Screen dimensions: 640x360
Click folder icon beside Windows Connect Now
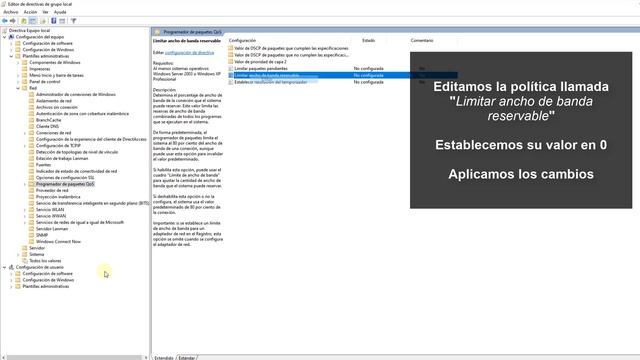[31, 242]
